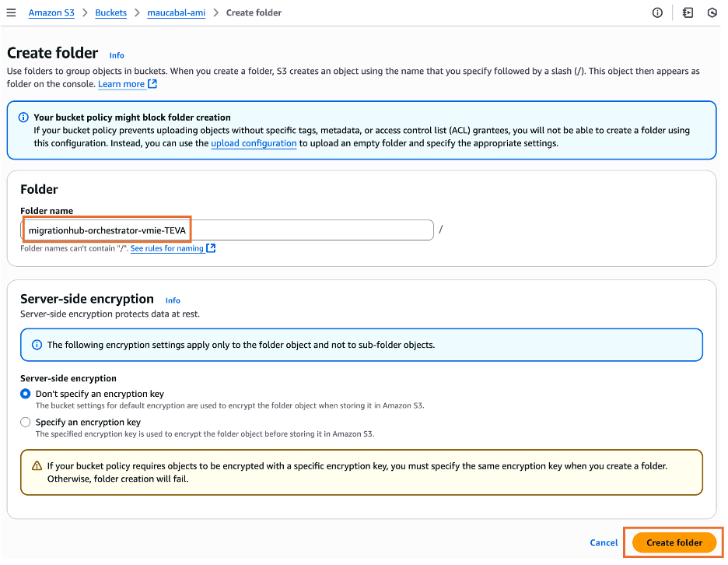Screen dimensions: 728x565
Task: Click Info next to Server-side encryption
Action: pyautogui.click(x=173, y=300)
